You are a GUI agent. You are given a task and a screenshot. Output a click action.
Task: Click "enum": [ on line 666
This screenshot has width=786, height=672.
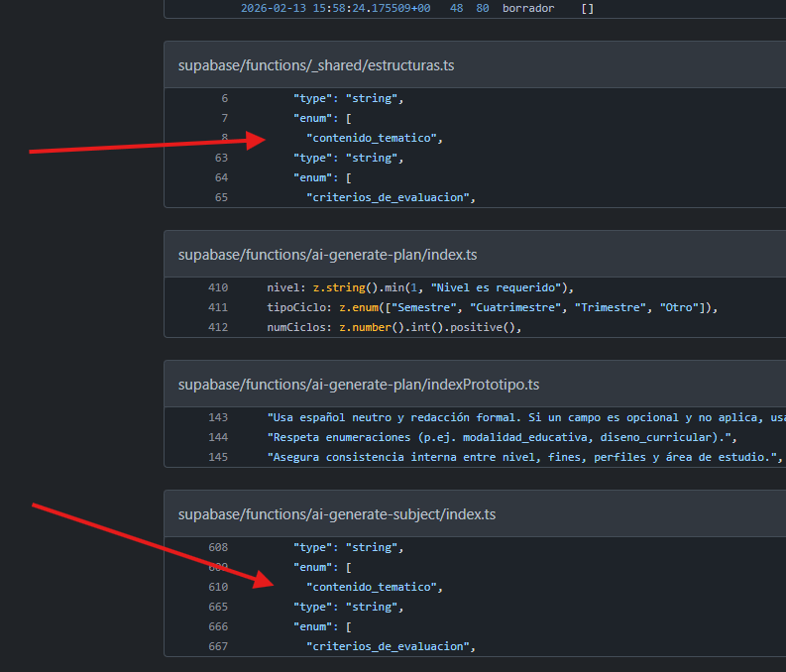pos(322,626)
